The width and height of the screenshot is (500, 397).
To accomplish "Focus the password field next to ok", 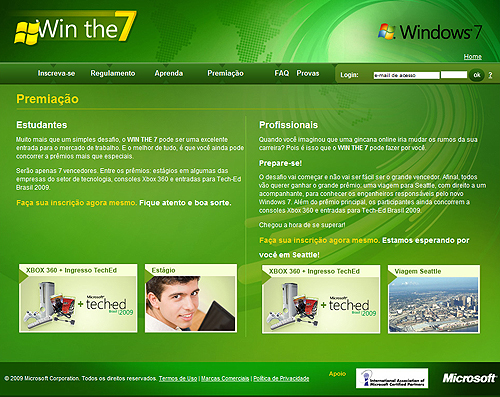I will 454,75.
